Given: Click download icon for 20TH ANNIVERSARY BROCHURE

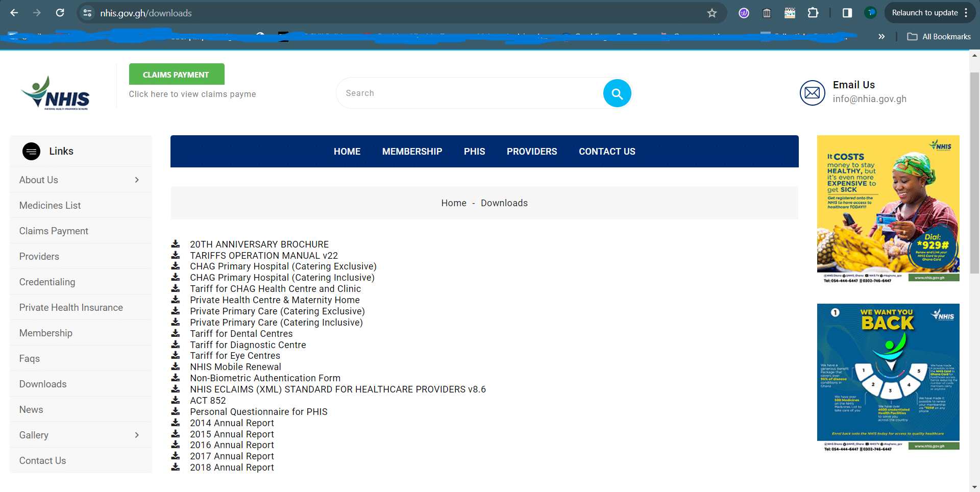Looking at the screenshot, I should click(x=176, y=244).
